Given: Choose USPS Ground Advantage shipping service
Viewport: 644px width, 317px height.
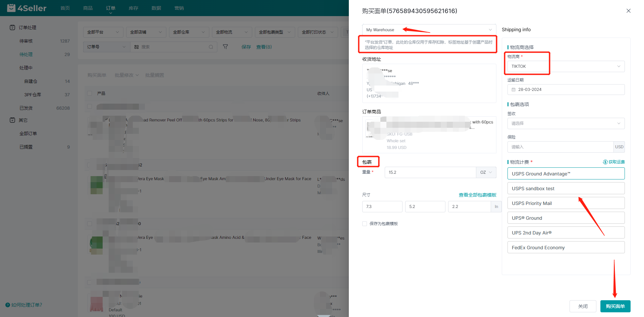Looking at the screenshot, I should point(566,174).
